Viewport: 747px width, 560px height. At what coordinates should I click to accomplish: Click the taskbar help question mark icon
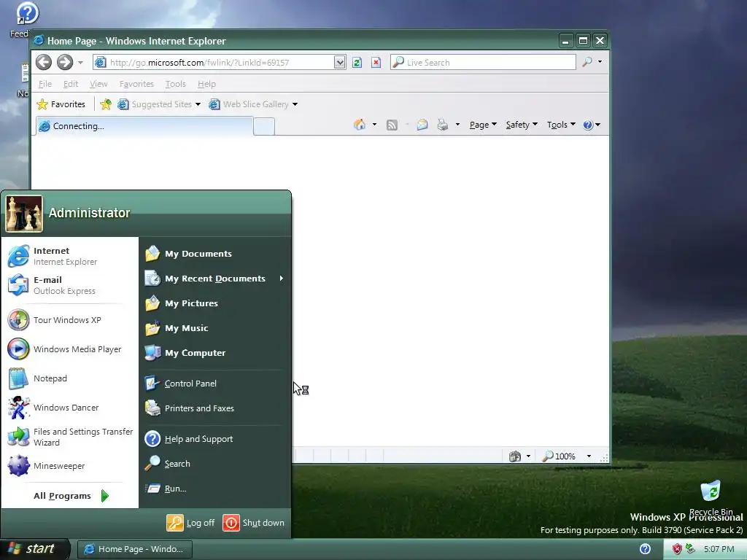[x=645, y=549]
